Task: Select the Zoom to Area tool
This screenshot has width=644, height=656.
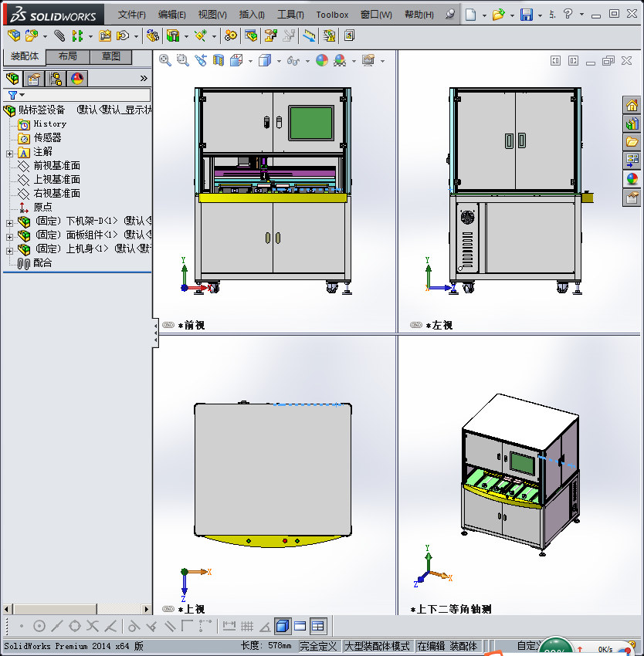Action: [x=182, y=61]
